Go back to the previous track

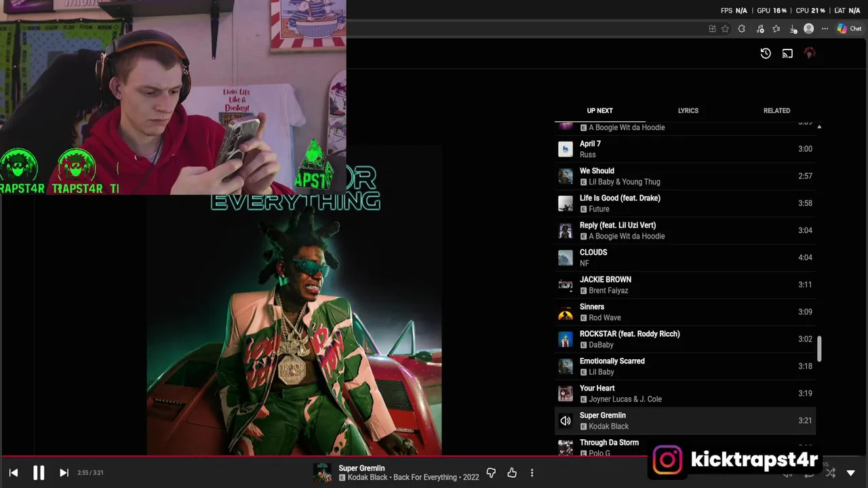point(14,472)
